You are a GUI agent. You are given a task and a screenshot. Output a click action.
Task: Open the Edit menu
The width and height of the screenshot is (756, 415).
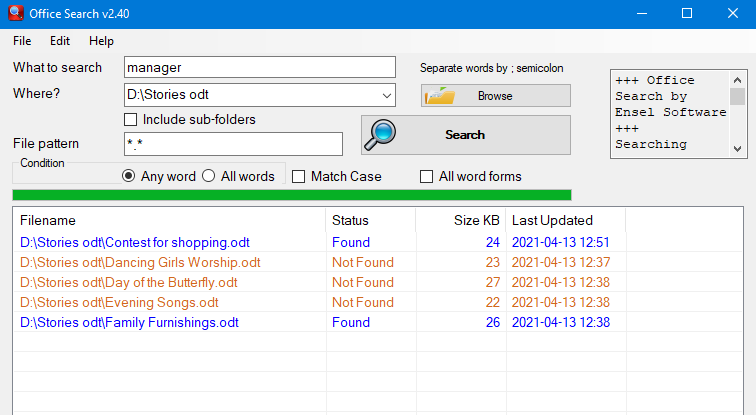click(x=60, y=41)
